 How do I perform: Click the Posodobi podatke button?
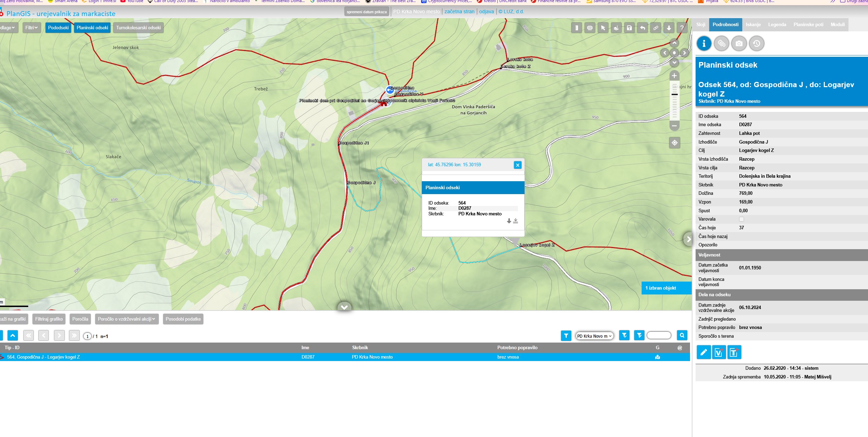[183, 319]
